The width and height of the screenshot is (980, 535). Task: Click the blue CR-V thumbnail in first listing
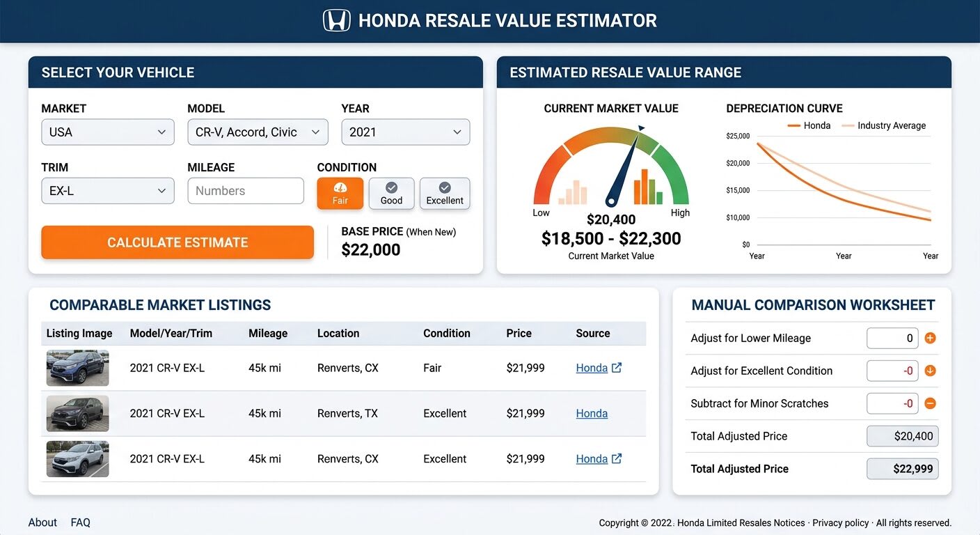click(77, 368)
